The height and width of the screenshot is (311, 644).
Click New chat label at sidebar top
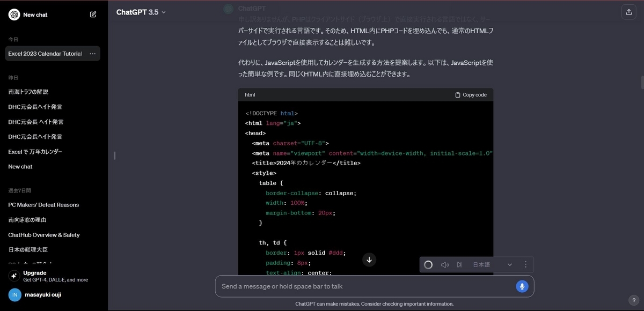point(35,15)
